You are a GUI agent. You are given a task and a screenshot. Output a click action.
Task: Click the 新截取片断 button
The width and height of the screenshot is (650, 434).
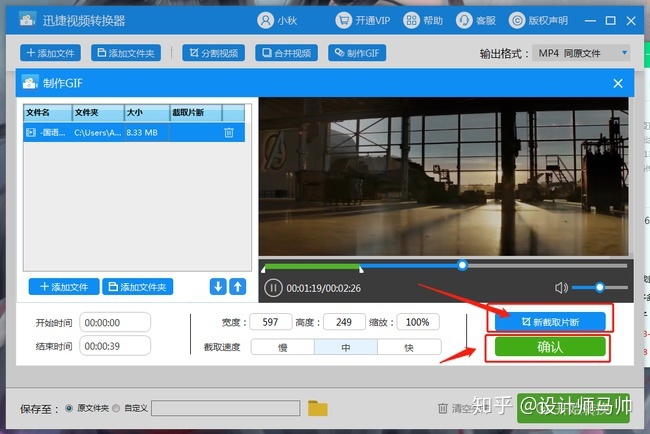point(550,322)
